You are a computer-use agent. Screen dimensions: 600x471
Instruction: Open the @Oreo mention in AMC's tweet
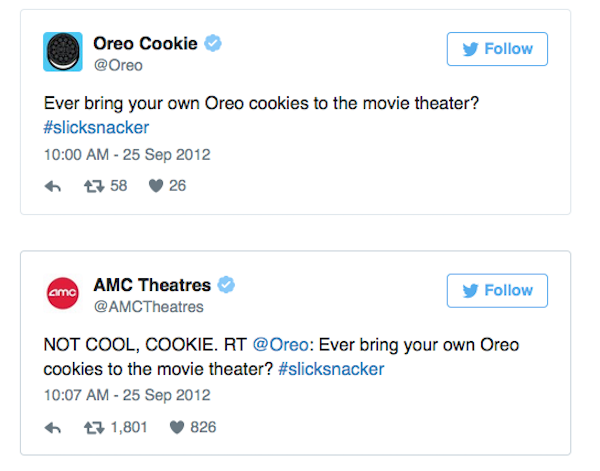coord(280,345)
